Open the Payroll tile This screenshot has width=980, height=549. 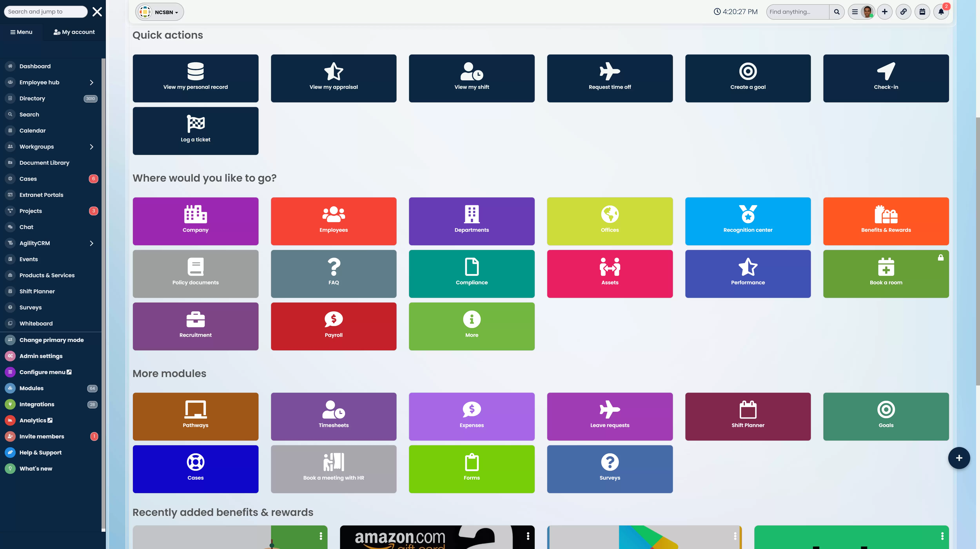[x=333, y=326]
